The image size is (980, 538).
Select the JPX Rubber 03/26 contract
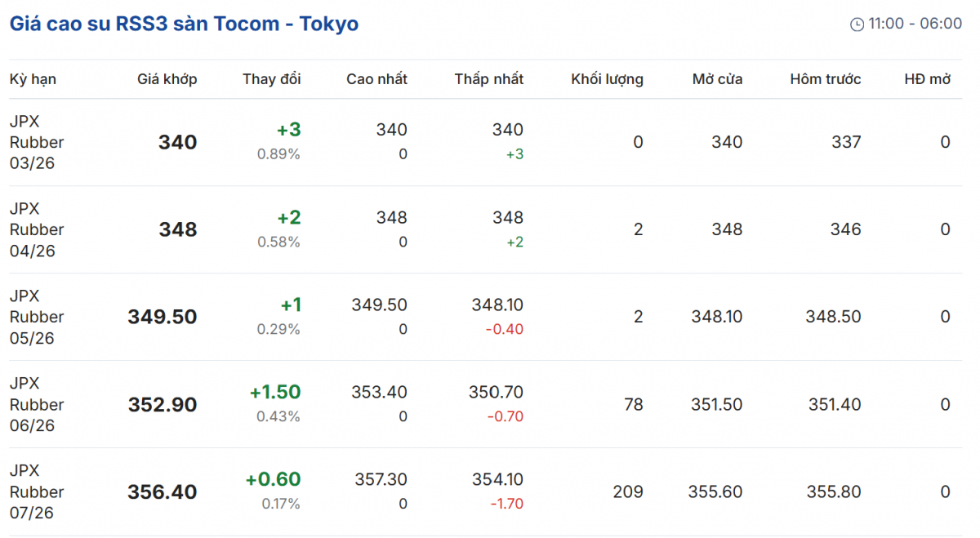[x=37, y=142]
